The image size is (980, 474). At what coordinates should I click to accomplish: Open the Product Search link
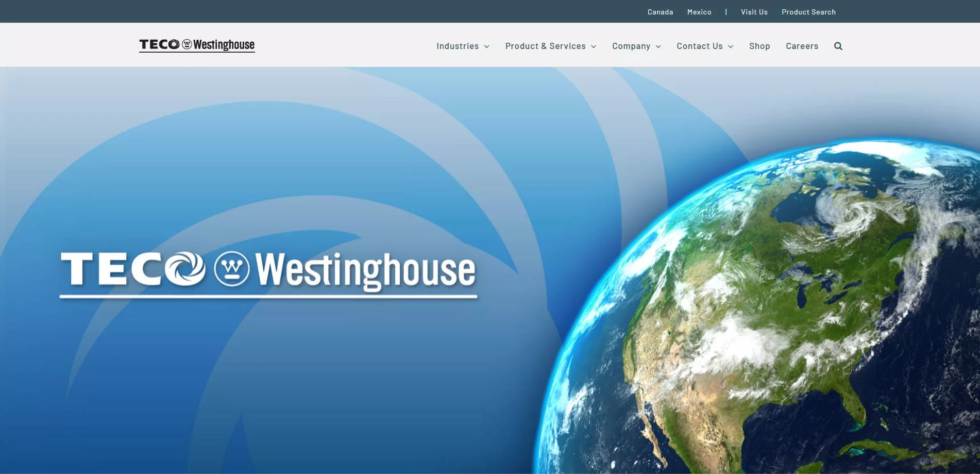[x=809, y=12]
